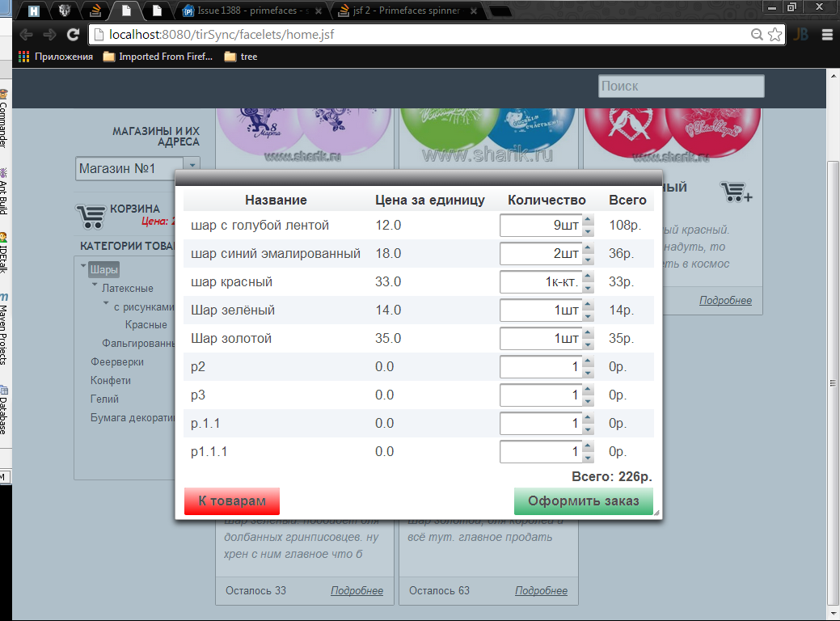This screenshot has height=621, width=840.
Task: Open Imported From Firefox bookmarks folder
Action: (x=158, y=57)
